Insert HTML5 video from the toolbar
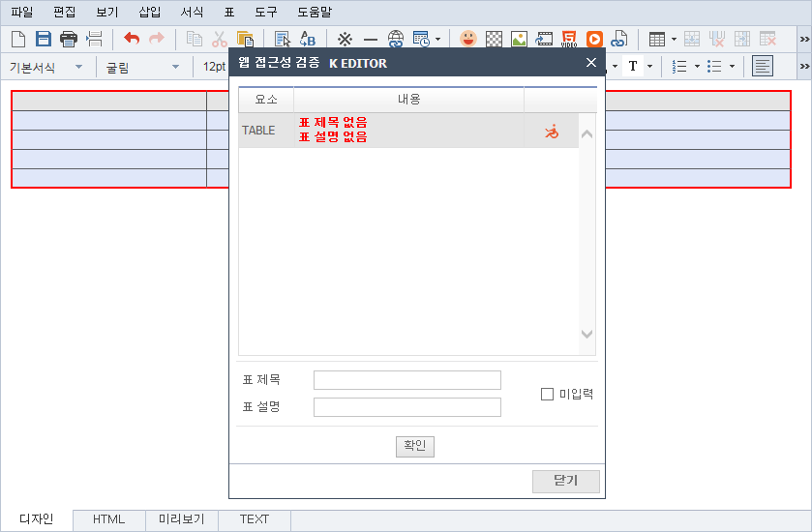This screenshot has width=812, height=532. click(569, 40)
